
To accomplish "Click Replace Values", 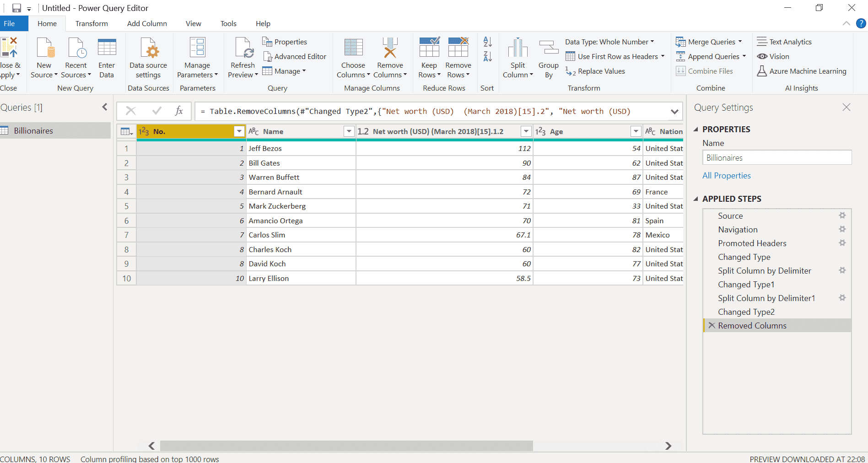I will [595, 71].
